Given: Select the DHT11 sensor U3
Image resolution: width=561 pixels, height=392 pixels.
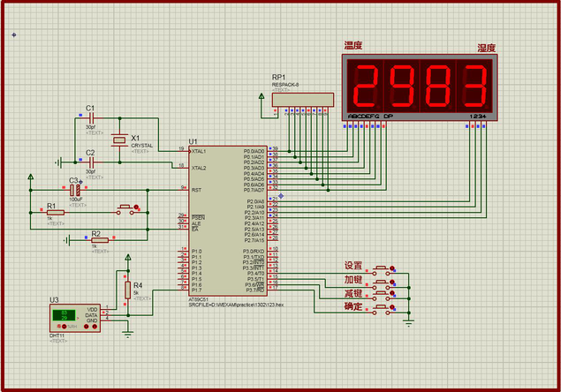Looking at the screenshot, I should pos(74,316).
